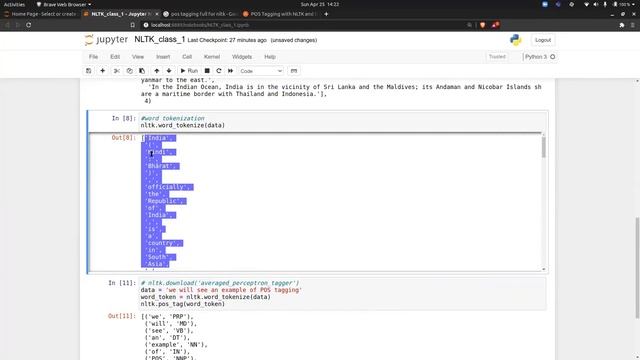
Task: Copy selected cells using the toolbar icon
Action: tap(129, 71)
